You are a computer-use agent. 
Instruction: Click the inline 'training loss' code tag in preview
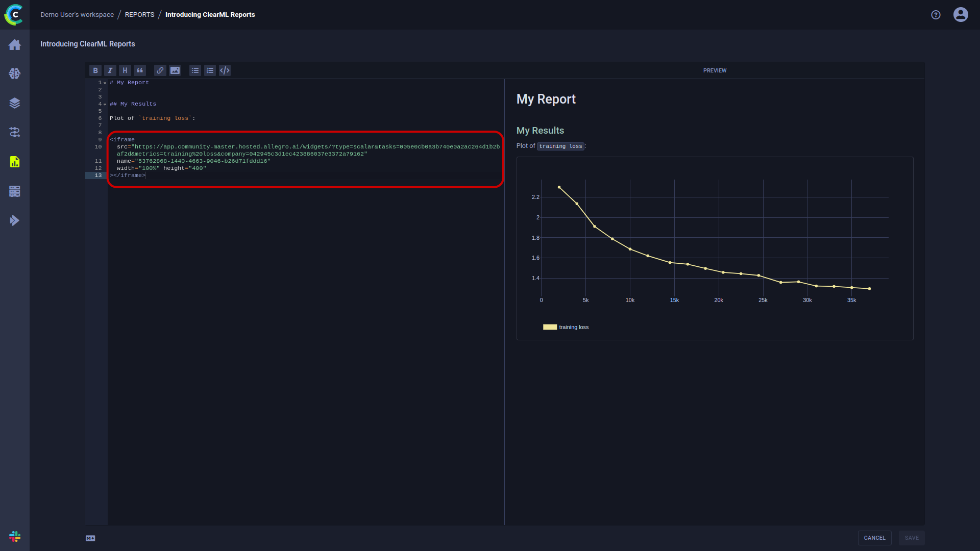pos(560,146)
